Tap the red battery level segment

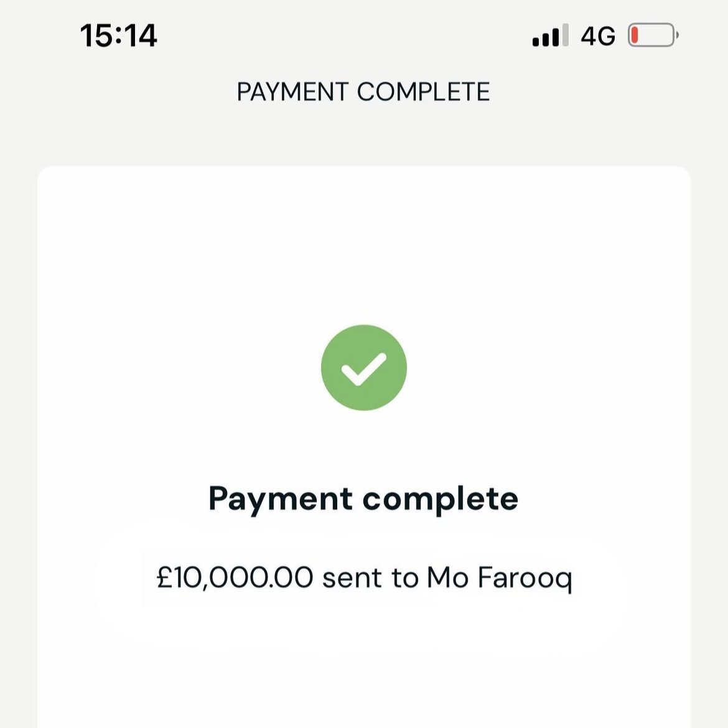pos(634,35)
